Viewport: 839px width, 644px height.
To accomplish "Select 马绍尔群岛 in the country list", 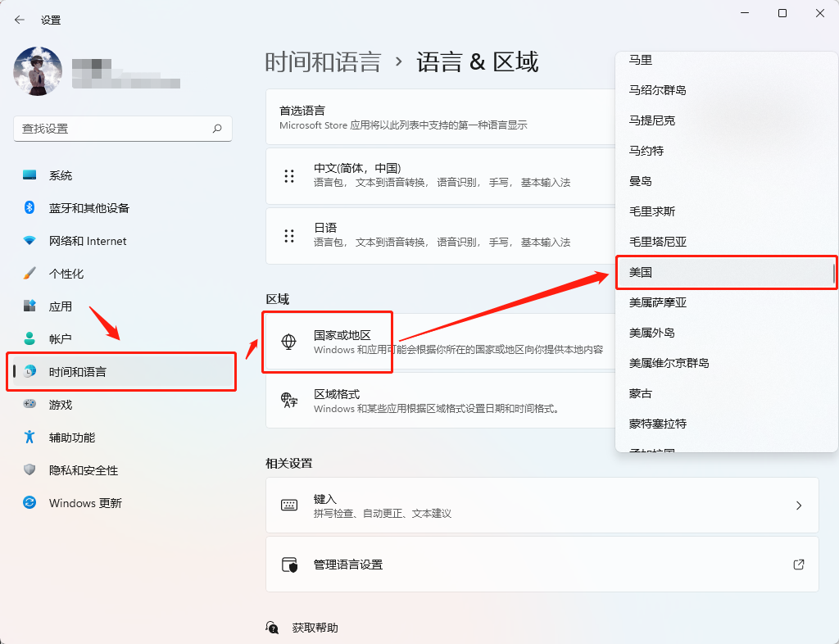I will [x=726, y=90].
